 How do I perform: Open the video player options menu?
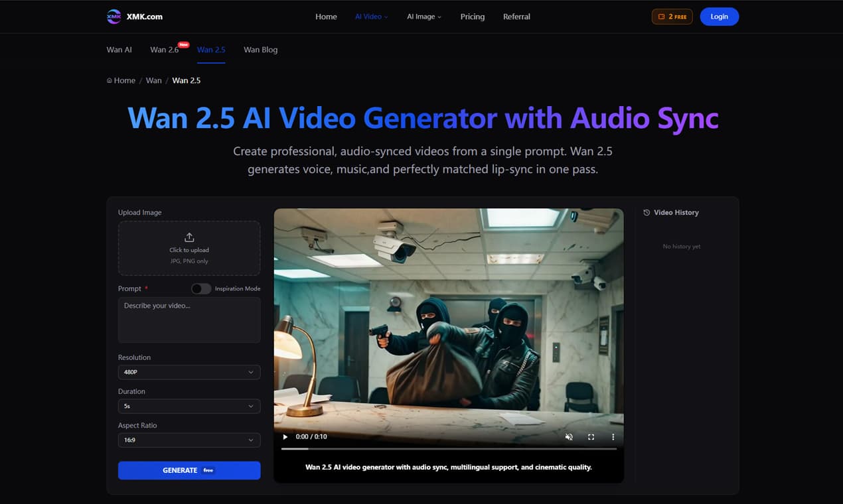pos(613,436)
